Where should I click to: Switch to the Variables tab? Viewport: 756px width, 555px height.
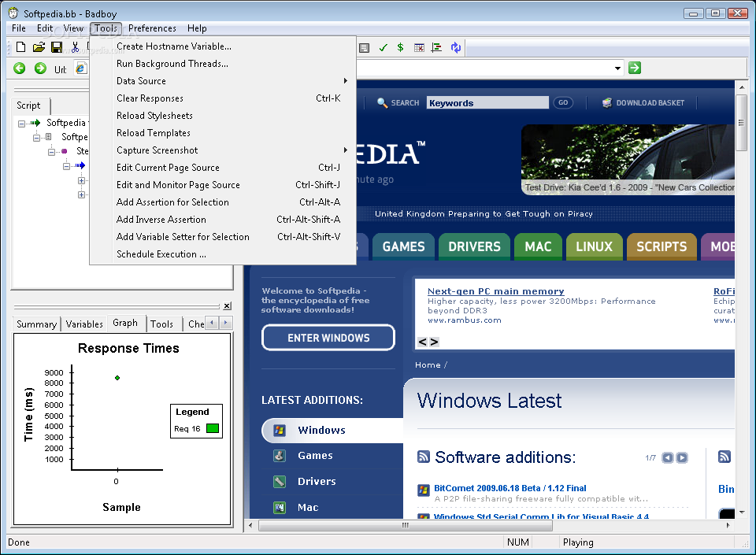(x=84, y=324)
